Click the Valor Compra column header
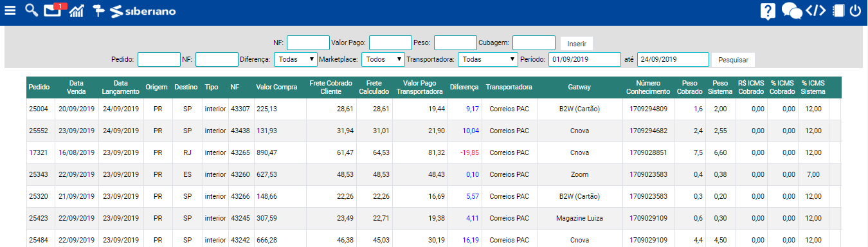 point(276,87)
